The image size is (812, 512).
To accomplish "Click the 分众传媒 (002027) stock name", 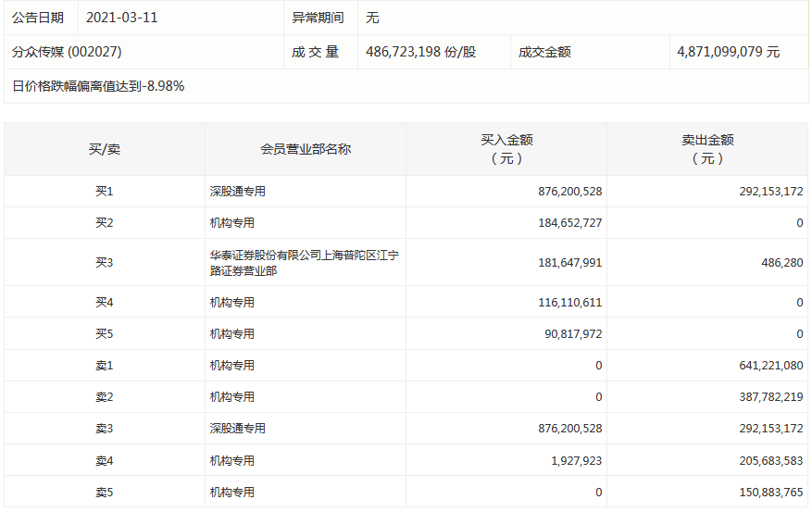I will 67,52.
